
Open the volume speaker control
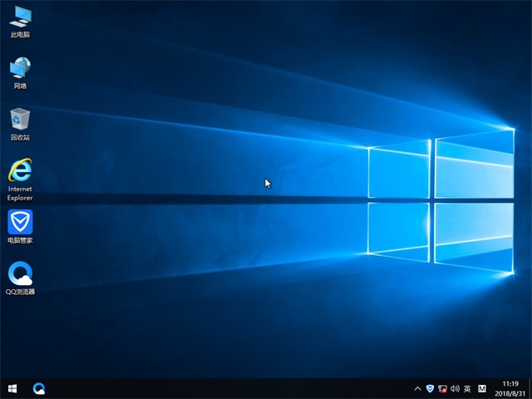[455, 388]
